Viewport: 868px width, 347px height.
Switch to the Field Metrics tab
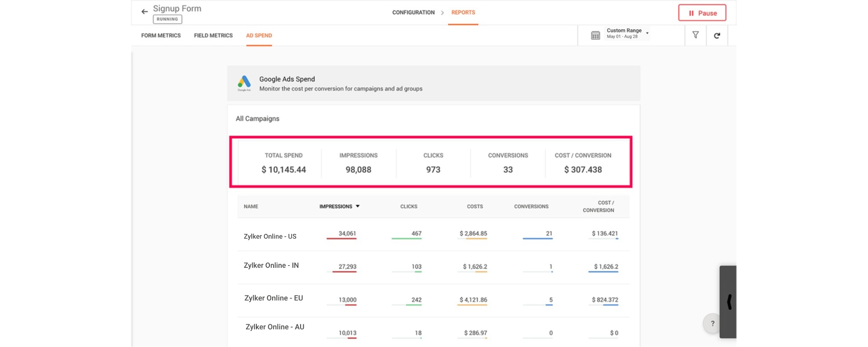click(x=213, y=35)
